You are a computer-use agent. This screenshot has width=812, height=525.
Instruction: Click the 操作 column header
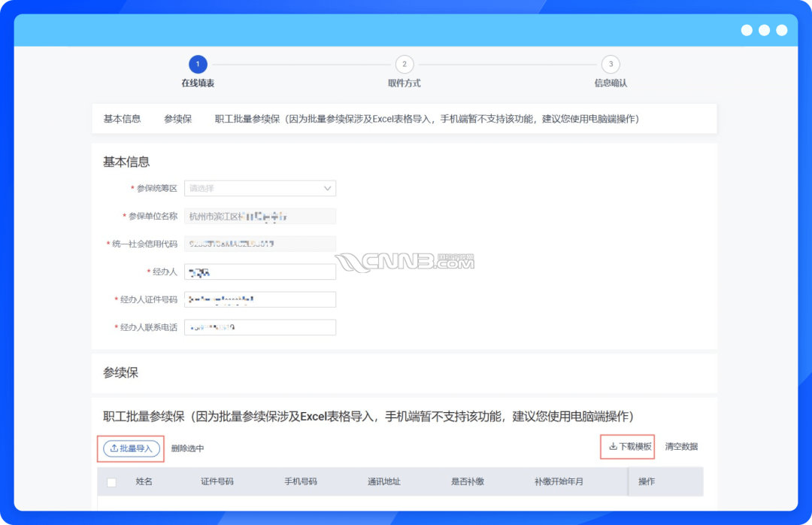(x=647, y=481)
